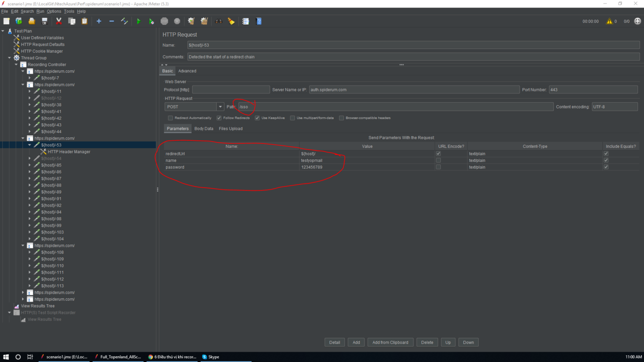The height and width of the screenshot is (362, 644).
Task: Select HTTP Header Manager in tree
Action: point(69,152)
